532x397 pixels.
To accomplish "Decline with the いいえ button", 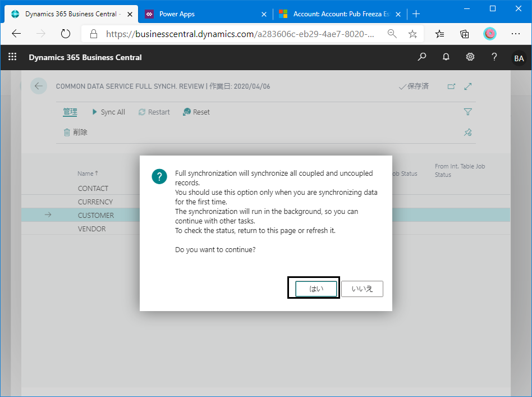I will click(362, 289).
